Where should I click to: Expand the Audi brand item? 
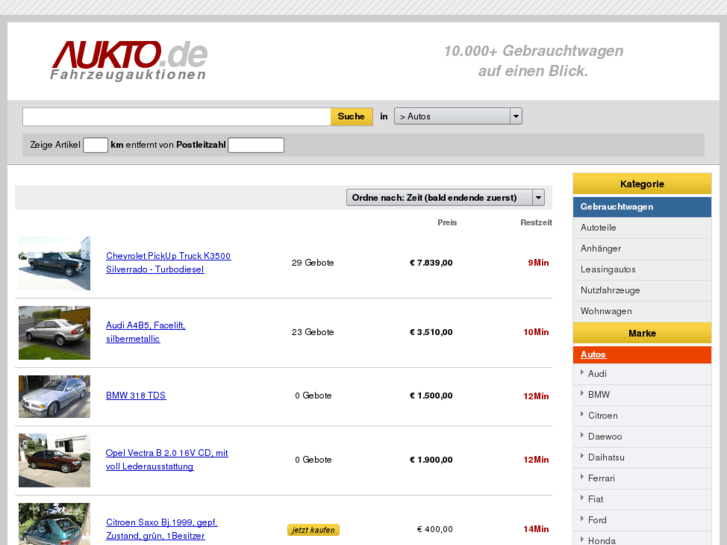642,374
